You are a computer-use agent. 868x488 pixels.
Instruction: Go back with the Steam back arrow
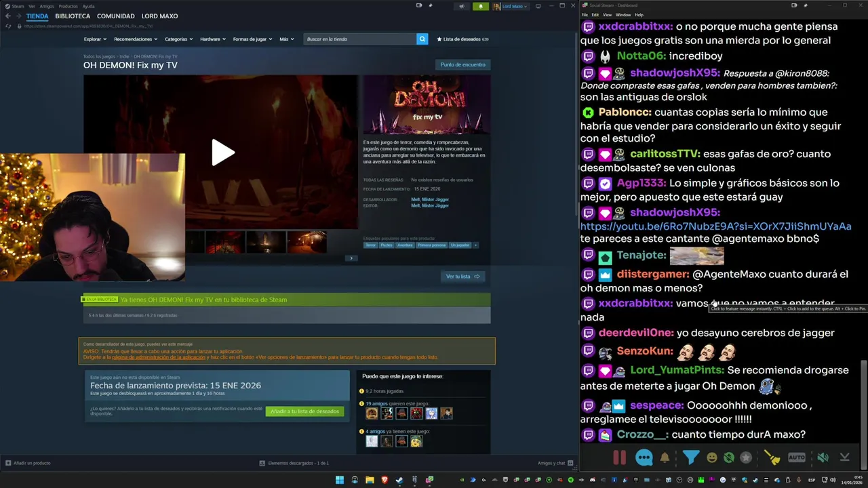[8, 16]
